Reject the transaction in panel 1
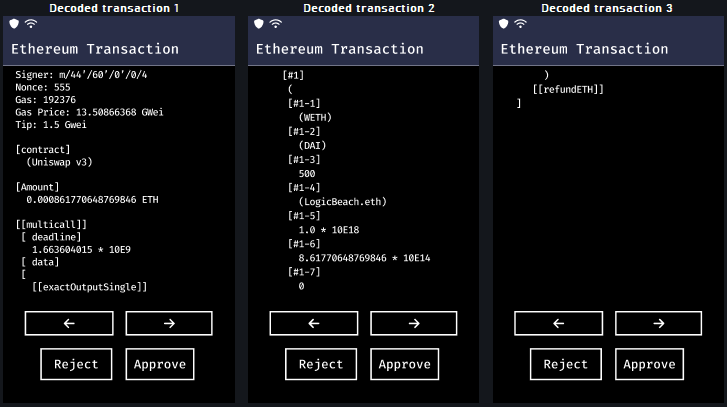This screenshot has width=727, height=407. click(76, 364)
